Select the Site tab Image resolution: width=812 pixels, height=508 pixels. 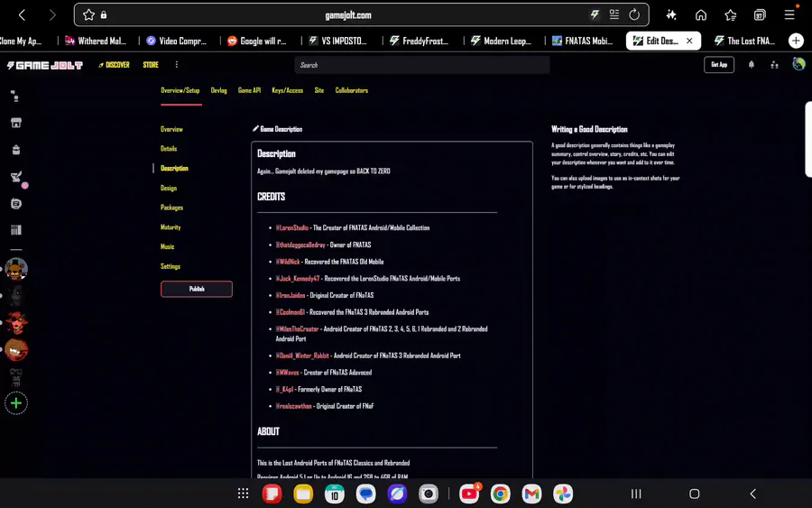coord(319,90)
